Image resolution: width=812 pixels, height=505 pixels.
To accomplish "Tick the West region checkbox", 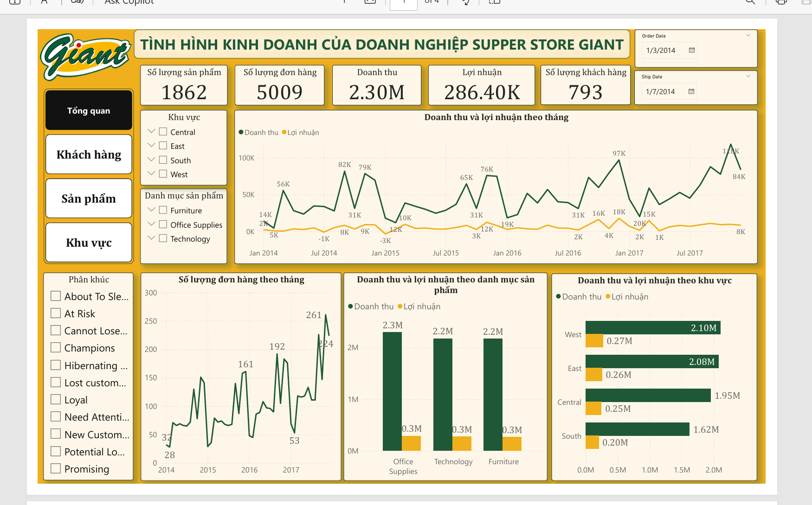I will click(x=163, y=174).
